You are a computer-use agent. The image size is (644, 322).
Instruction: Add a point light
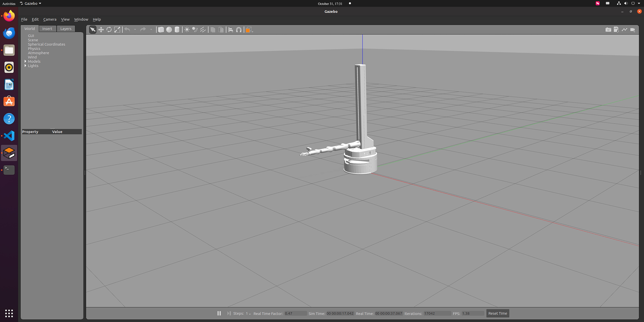tap(187, 30)
